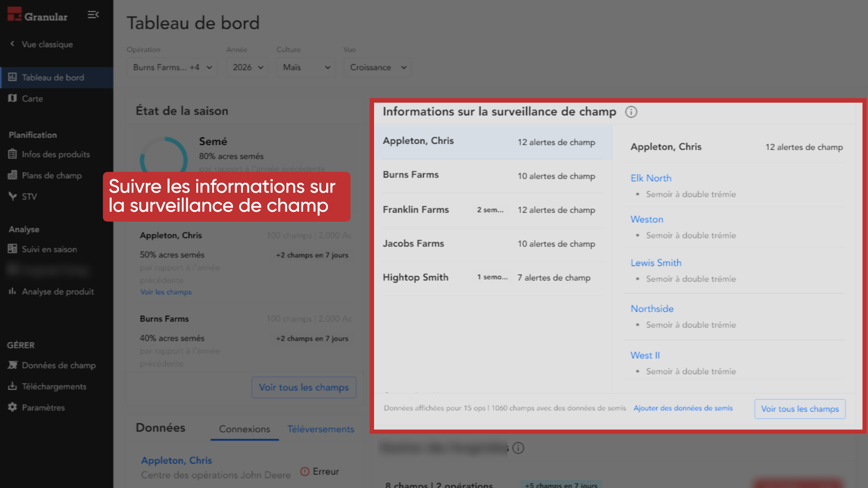This screenshot has height=488, width=868.
Task: Select Franklin Farms row in surveillance list
Action: point(493,209)
